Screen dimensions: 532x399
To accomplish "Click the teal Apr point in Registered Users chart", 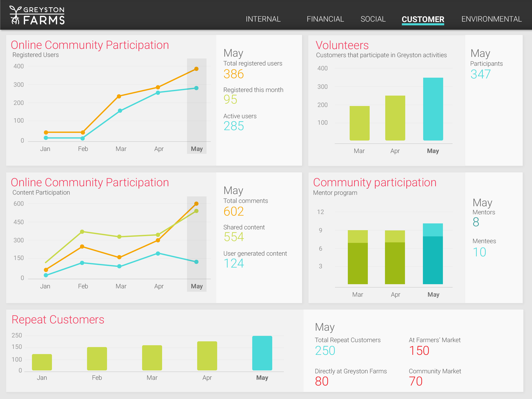I will point(158,93).
